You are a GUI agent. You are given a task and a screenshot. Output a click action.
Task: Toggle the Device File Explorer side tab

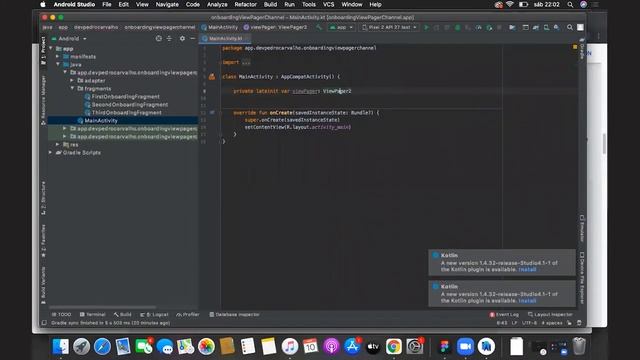[582, 278]
